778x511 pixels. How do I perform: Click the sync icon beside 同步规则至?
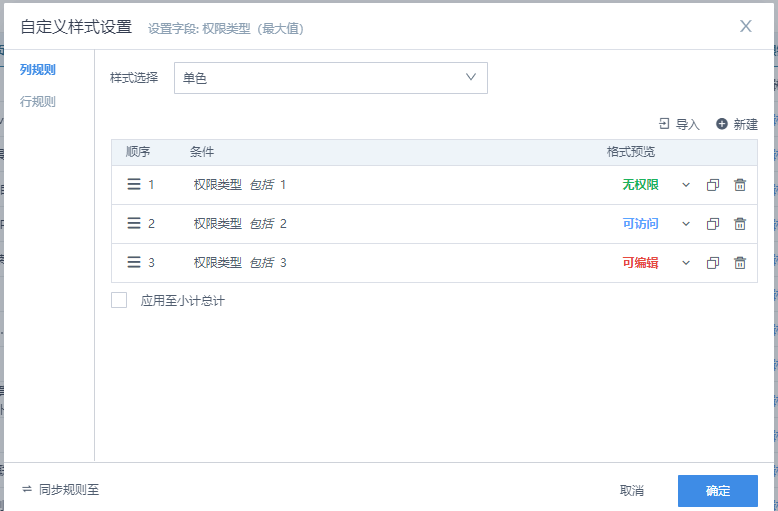click(27, 490)
